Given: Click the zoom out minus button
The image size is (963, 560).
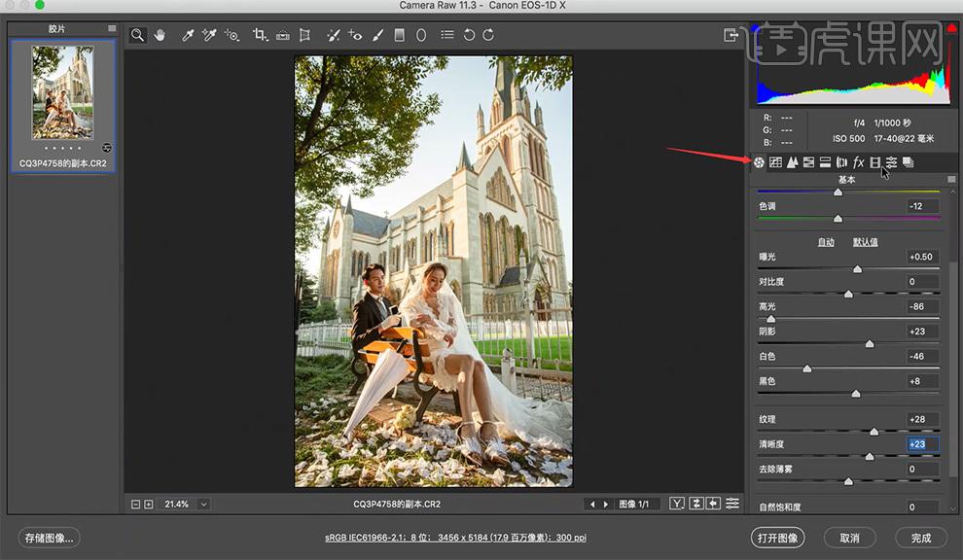Looking at the screenshot, I should pyautogui.click(x=136, y=505).
